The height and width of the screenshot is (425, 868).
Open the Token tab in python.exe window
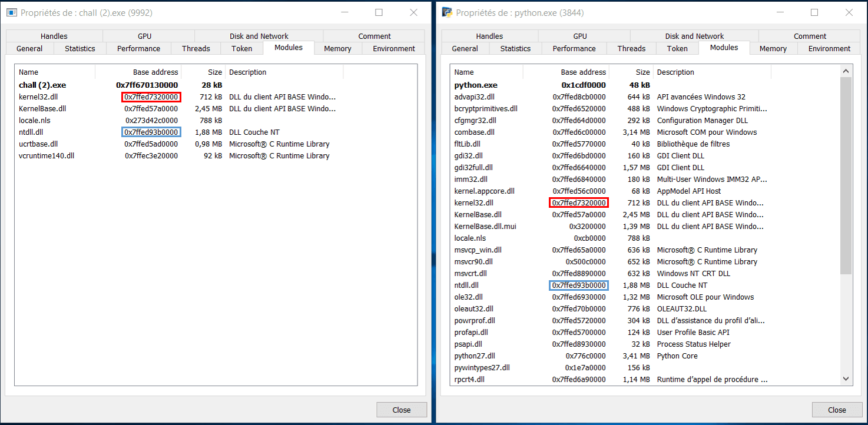(x=677, y=48)
